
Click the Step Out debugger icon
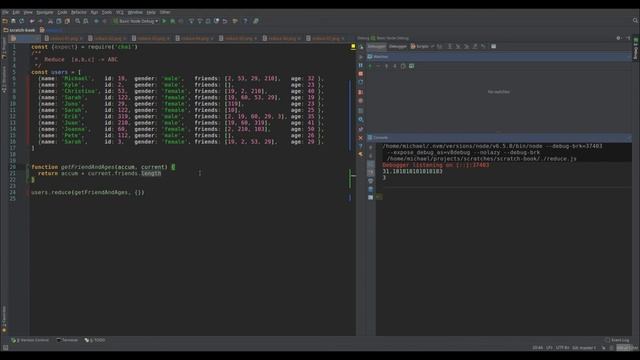(475, 47)
